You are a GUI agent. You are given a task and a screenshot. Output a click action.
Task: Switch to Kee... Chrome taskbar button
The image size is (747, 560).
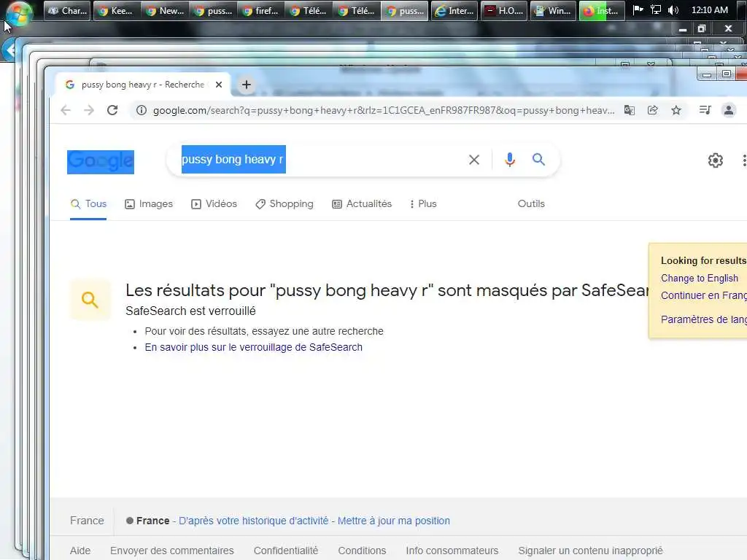point(117,10)
